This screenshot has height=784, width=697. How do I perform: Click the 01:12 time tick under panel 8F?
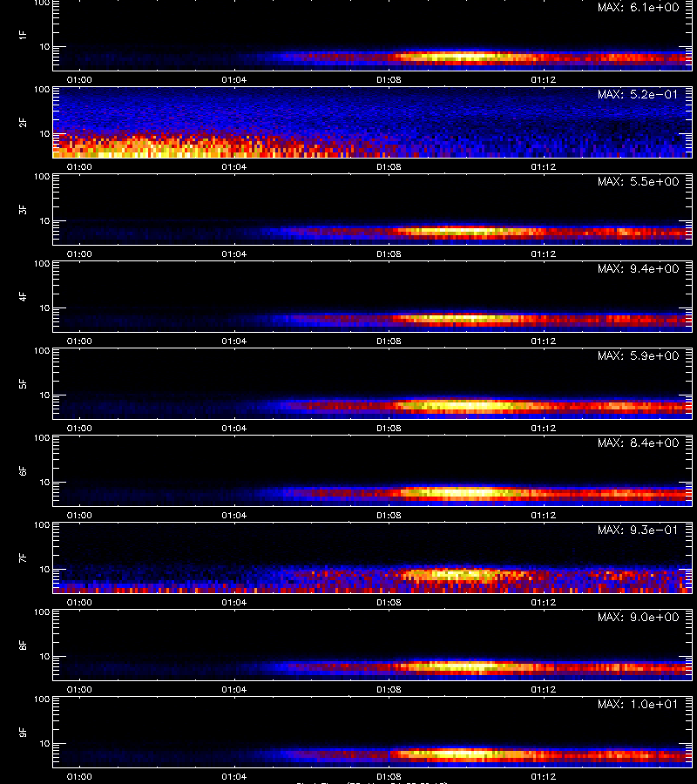(x=544, y=689)
